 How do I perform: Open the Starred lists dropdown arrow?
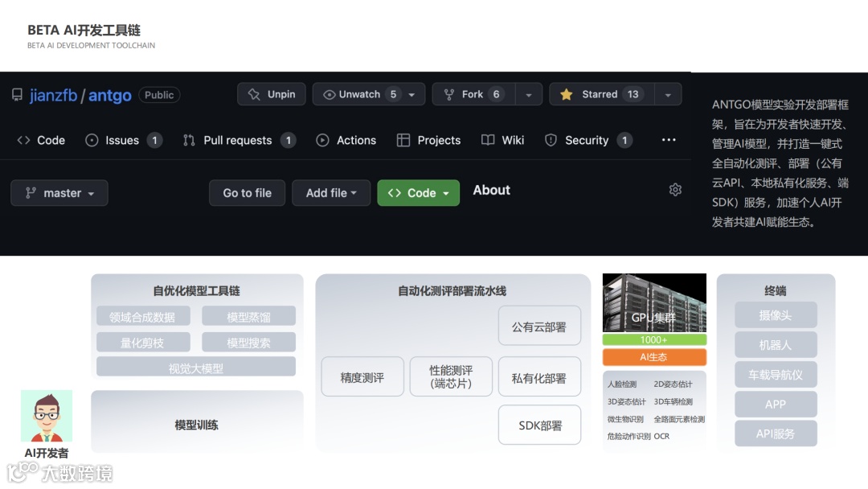668,95
